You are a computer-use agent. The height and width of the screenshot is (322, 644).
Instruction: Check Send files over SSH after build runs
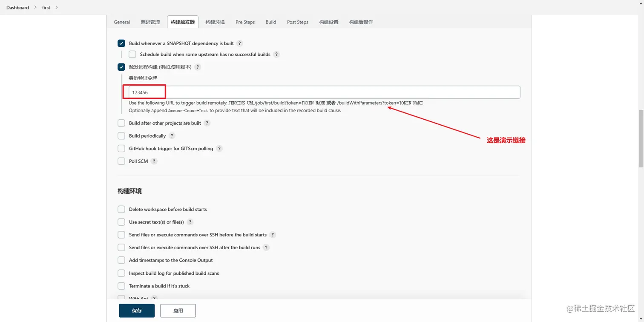coord(121,247)
